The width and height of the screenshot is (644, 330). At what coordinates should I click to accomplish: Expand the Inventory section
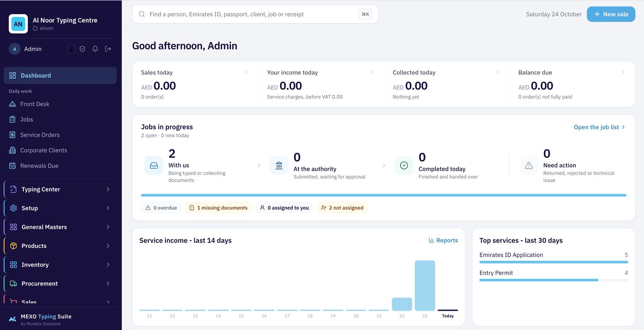click(x=60, y=265)
